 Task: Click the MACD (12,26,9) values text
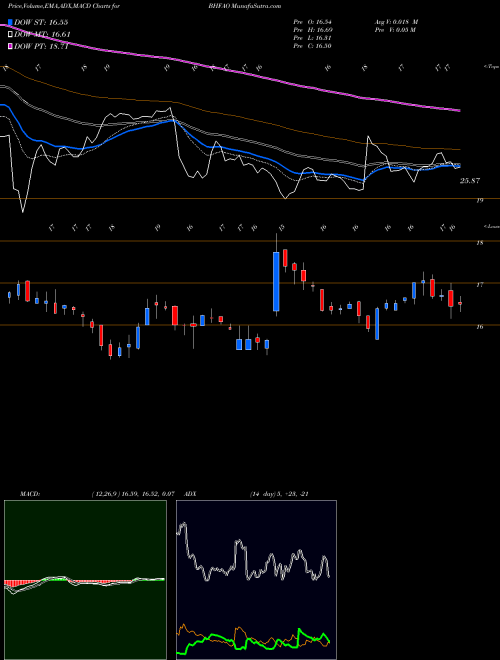133,494
